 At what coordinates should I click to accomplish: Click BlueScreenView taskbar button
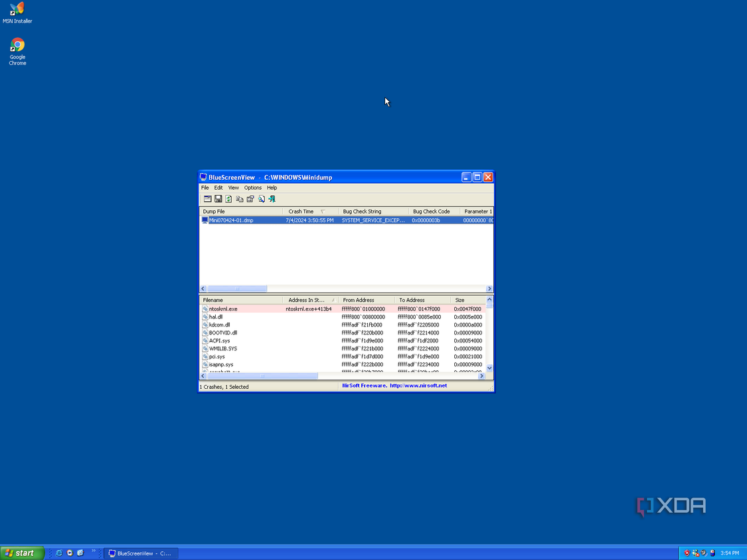(141, 553)
